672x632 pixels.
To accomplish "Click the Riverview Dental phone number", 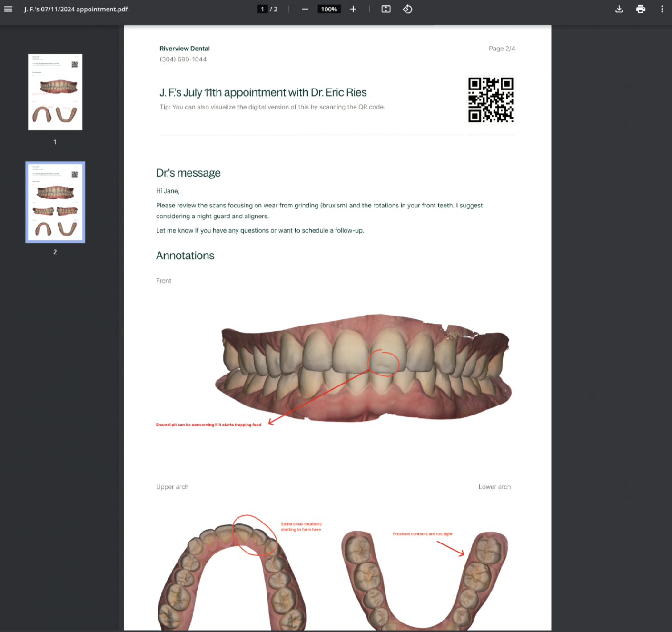I will point(183,59).
